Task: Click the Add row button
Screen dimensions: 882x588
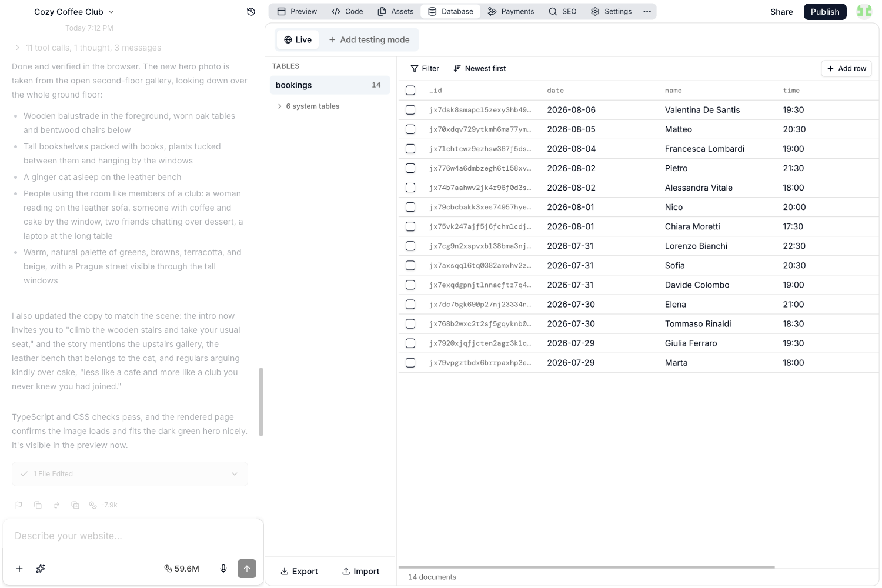Action: pos(846,68)
